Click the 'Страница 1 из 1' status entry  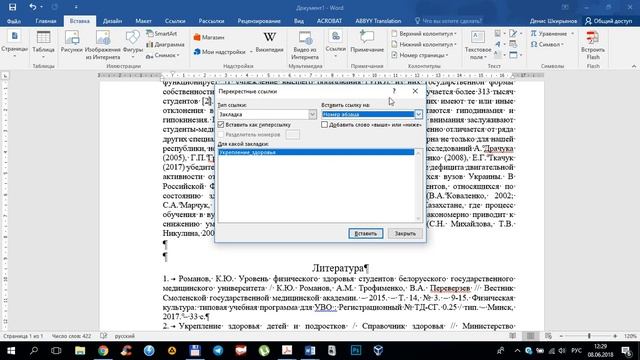23,336
